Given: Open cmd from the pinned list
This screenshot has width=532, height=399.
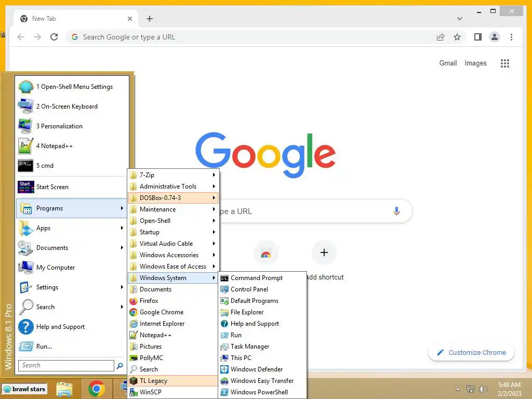Looking at the screenshot, I should click(x=73, y=166).
